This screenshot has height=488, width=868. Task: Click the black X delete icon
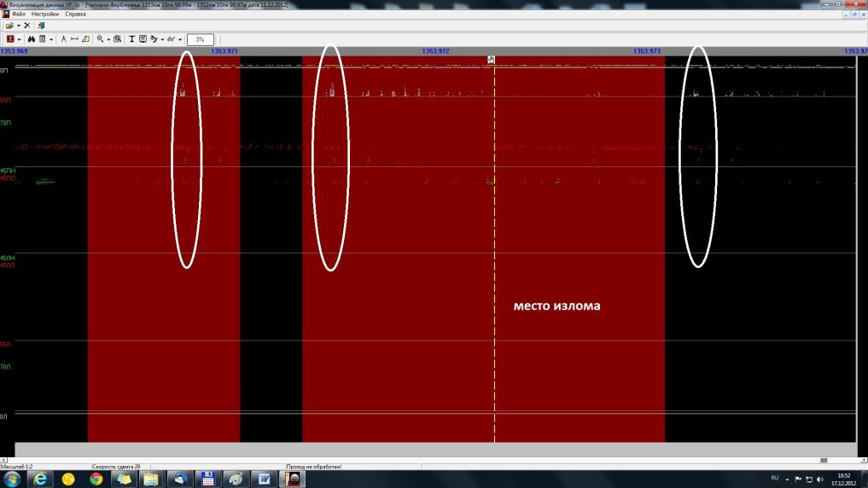[27, 26]
